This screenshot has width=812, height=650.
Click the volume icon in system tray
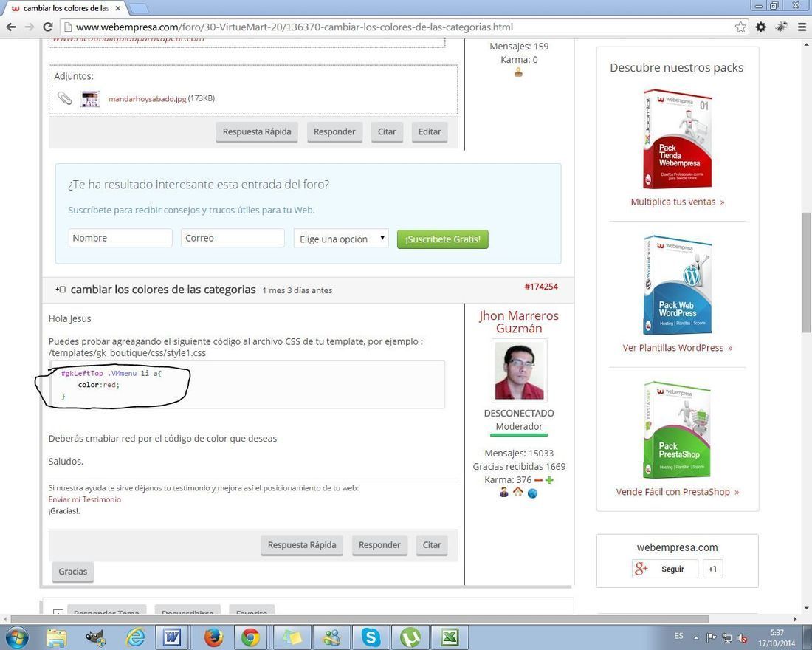(x=742, y=638)
